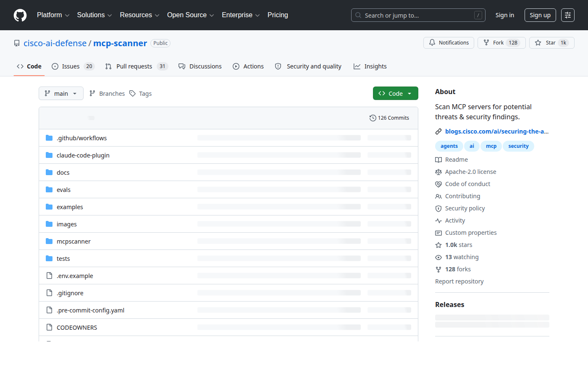Open the evals folder icon
The image size is (588, 378).
[49, 189]
